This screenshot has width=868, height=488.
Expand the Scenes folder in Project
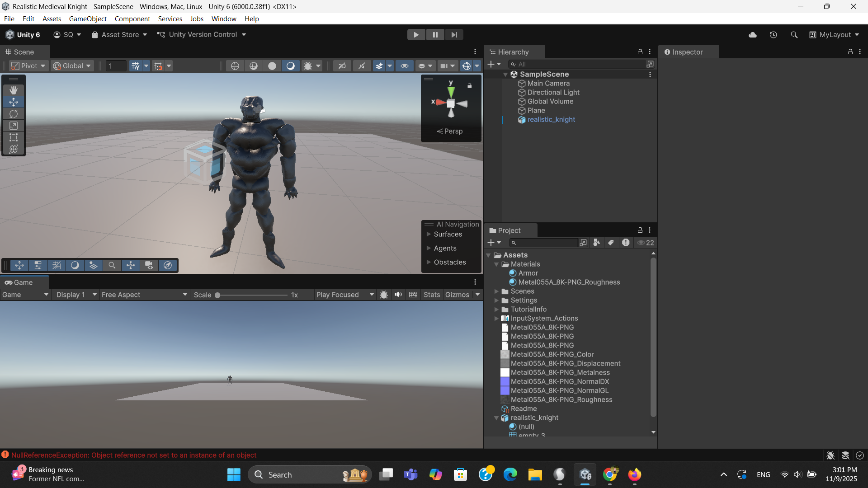(x=496, y=291)
